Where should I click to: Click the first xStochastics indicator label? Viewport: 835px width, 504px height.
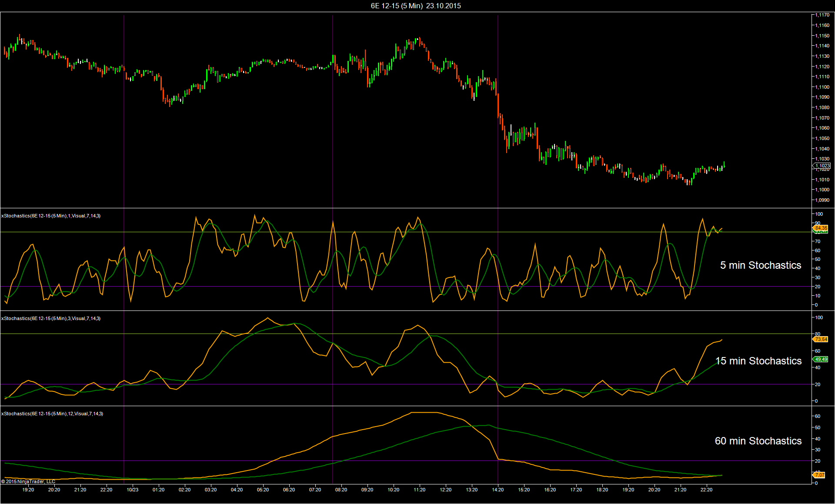[x=51, y=216]
